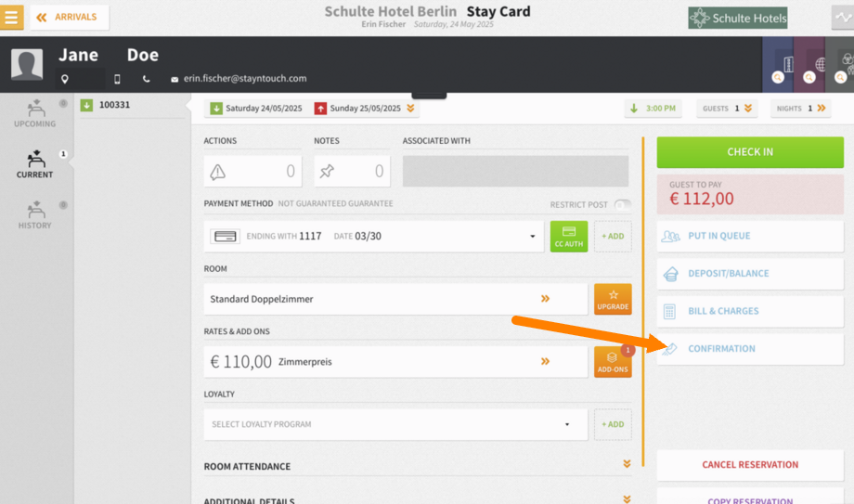
Task: Click Cancel Reservation
Action: coord(750,465)
